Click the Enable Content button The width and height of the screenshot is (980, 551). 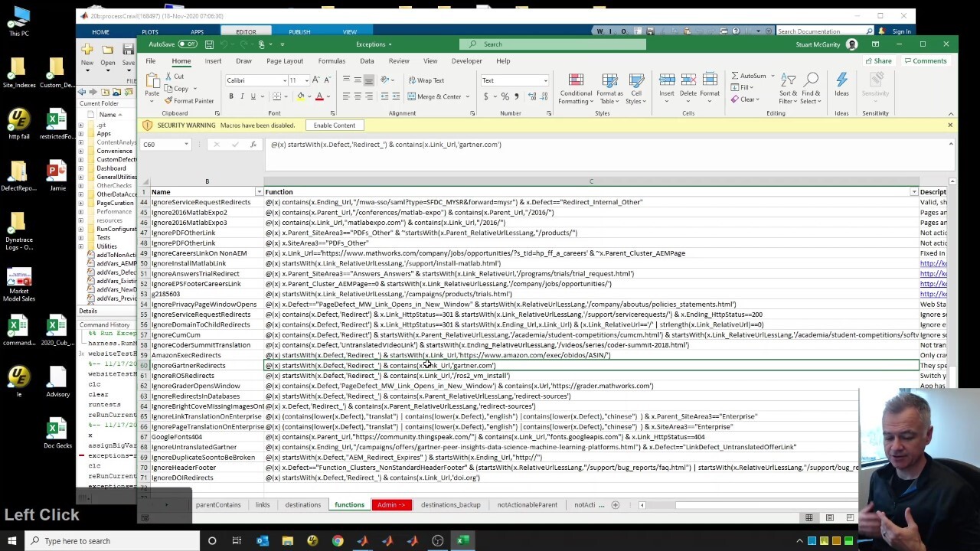coord(334,126)
